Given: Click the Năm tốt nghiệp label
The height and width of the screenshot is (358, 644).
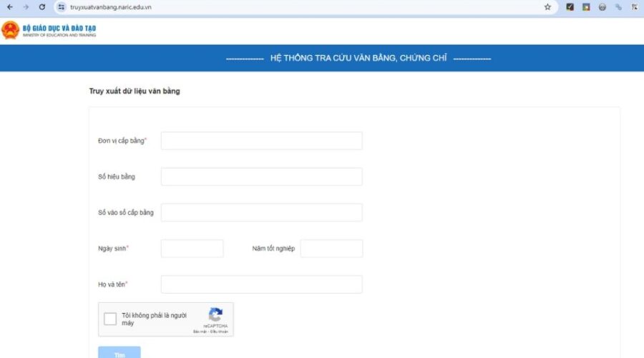Looking at the screenshot, I should coord(273,248).
